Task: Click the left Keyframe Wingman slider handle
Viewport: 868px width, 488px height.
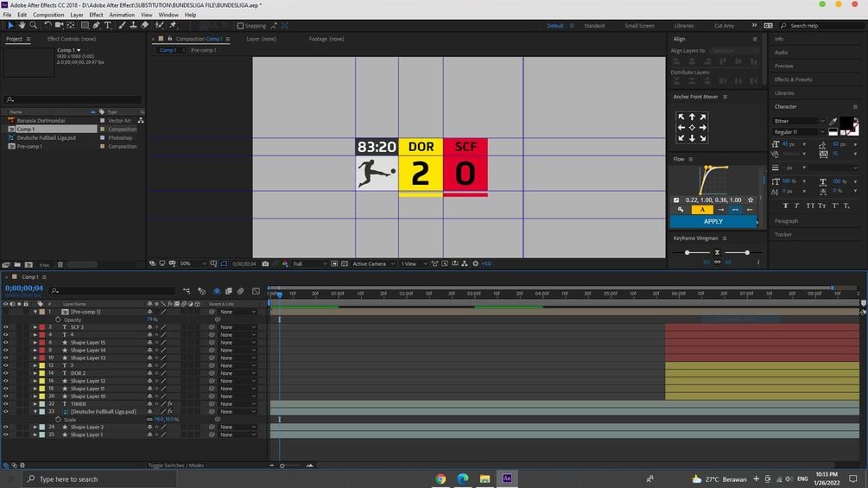Action: point(687,252)
